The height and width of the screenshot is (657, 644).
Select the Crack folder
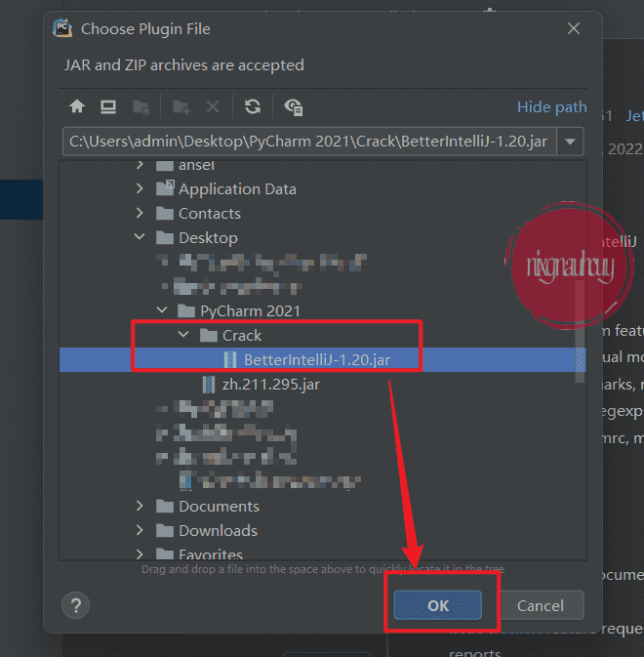coord(242,335)
